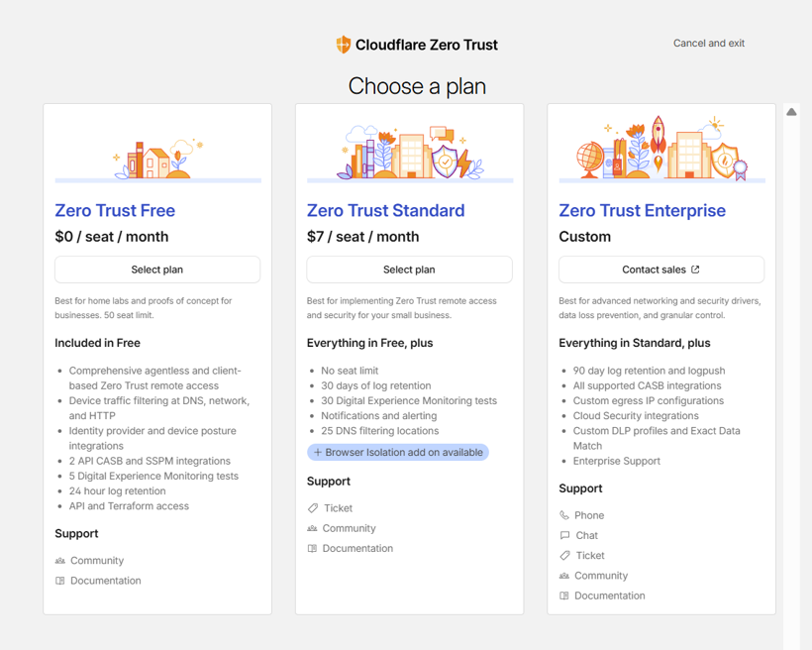The height and width of the screenshot is (650, 812).
Task: Click the Cloudflare Zero Trust shield logo
Action: (x=344, y=45)
